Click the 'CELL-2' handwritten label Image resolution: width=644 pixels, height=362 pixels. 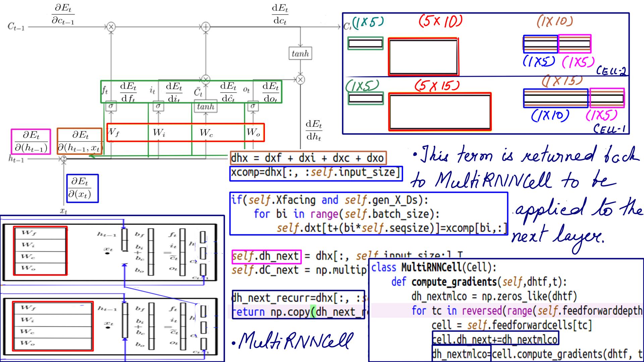[x=611, y=71]
